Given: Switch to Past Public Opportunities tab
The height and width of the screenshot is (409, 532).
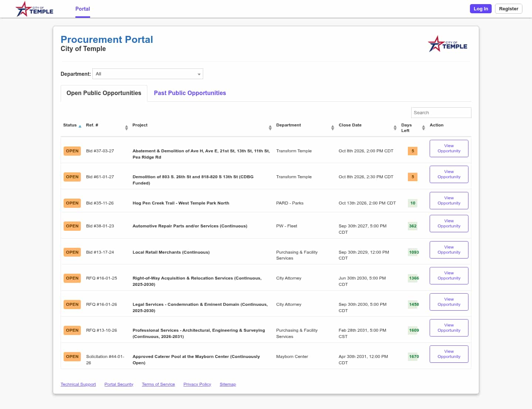Looking at the screenshot, I should (190, 93).
